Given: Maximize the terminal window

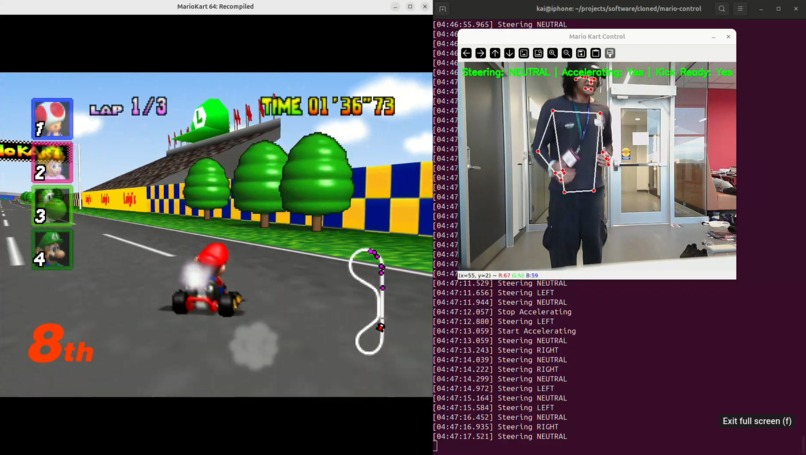Looking at the screenshot, I should tap(778, 9).
